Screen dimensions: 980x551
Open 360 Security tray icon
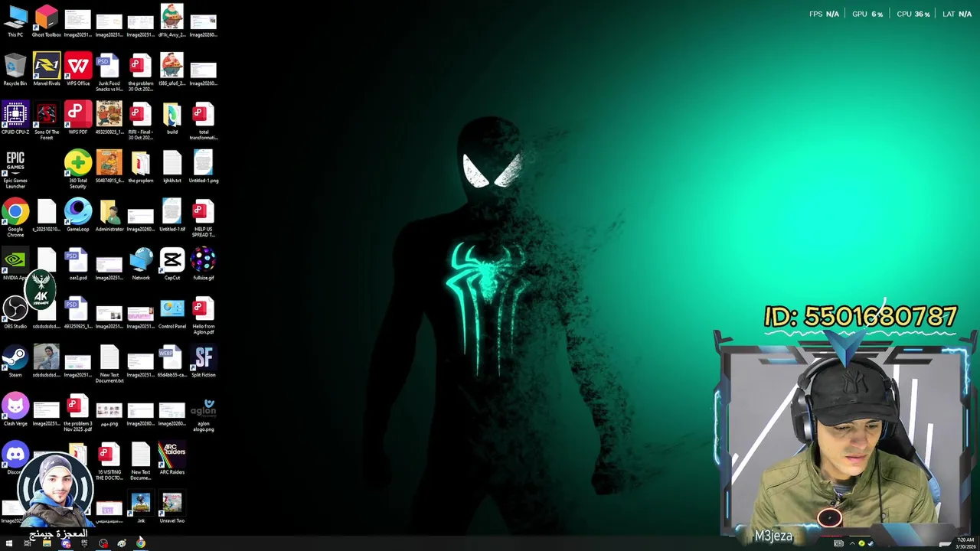pyautogui.click(x=861, y=543)
